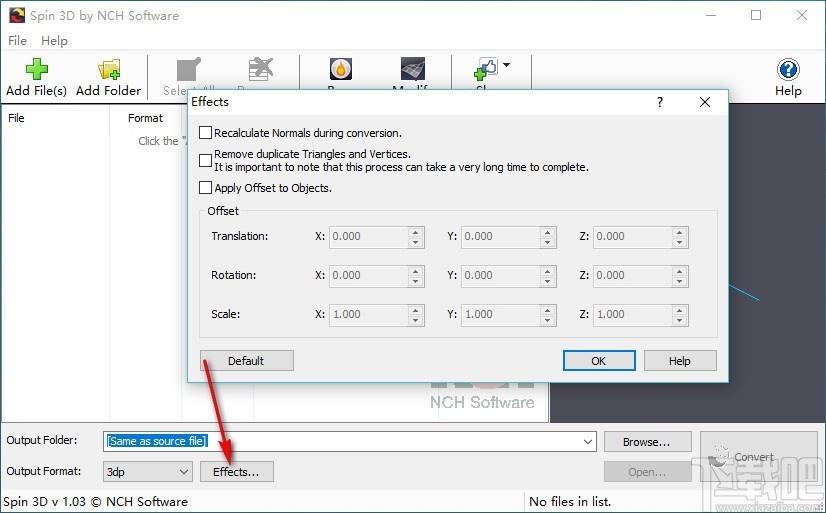This screenshot has height=513, width=826.
Task: Enable Apply Offset to Objects
Action: click(x=205, y=188)
